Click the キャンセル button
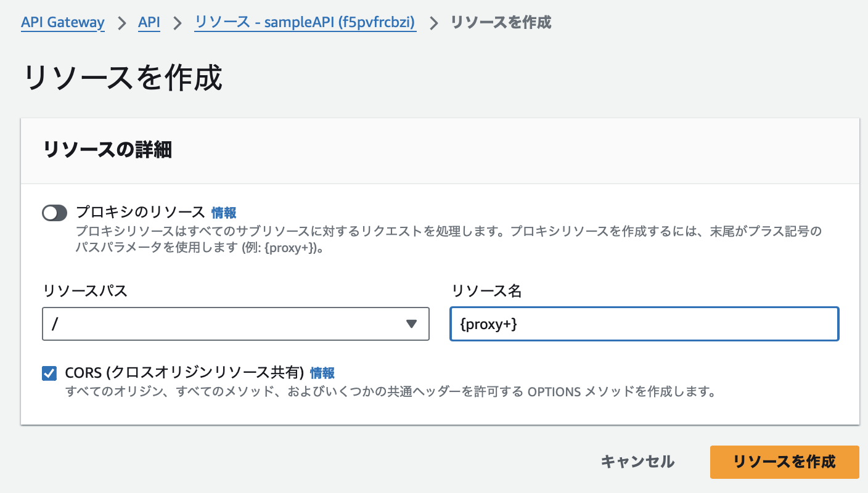The width and height of the screenshot is (868, 493). pyautogui.click(x=637, y=462)
